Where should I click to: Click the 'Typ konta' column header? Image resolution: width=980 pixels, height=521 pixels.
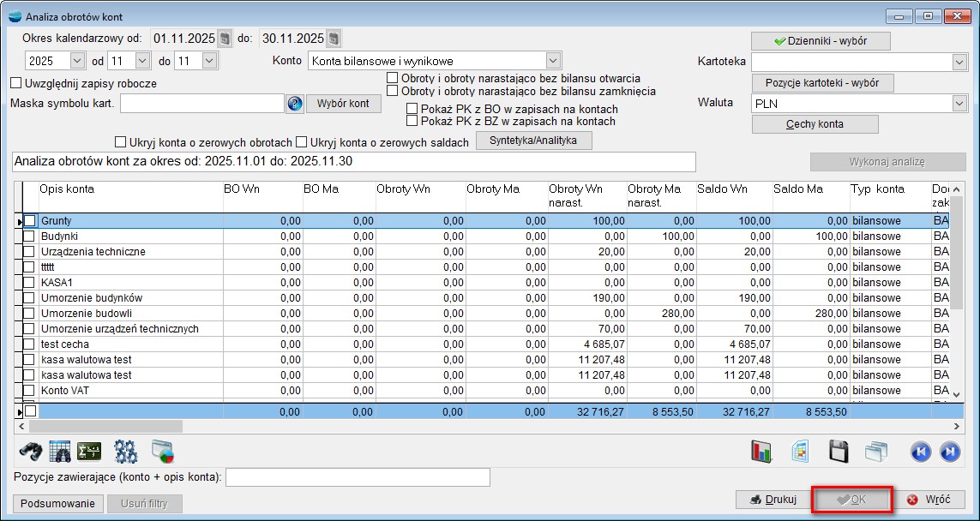pyautogui.click(x=876, y=189)
